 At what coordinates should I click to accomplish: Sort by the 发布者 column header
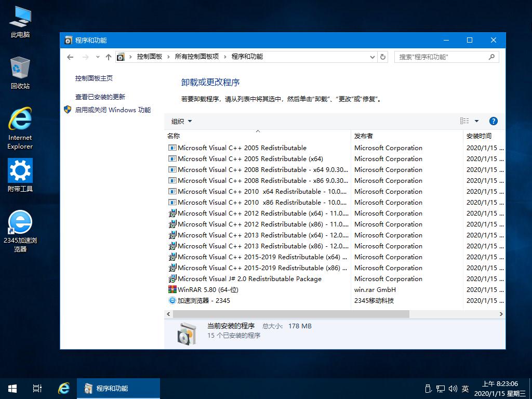tap(407, 136)
